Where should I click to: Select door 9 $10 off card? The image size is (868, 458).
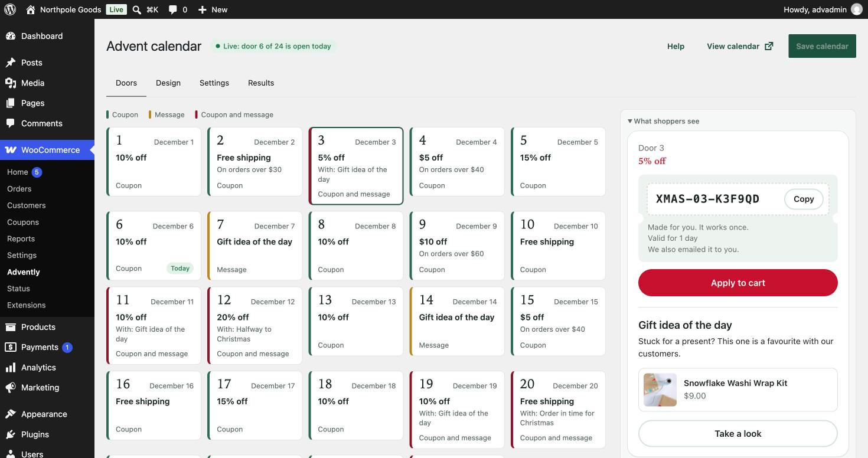tap(457, 246)
